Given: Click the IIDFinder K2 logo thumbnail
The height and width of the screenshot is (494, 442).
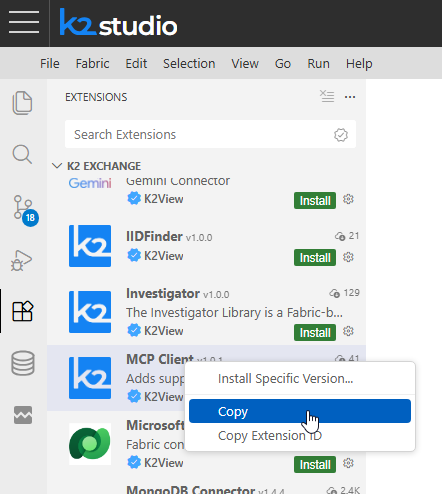Looking at the screenshot, I should [90, 246].
